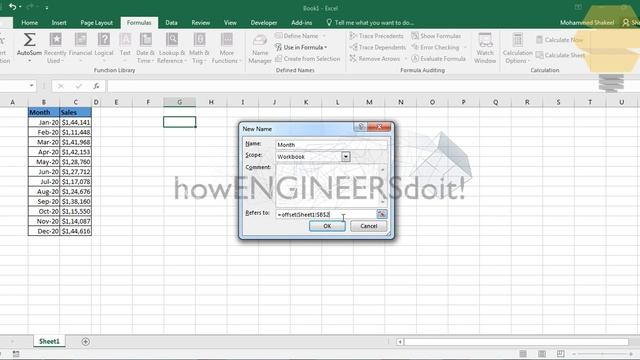Click the macro record icon in status bar
640x360 pixels.
(16, 353)
